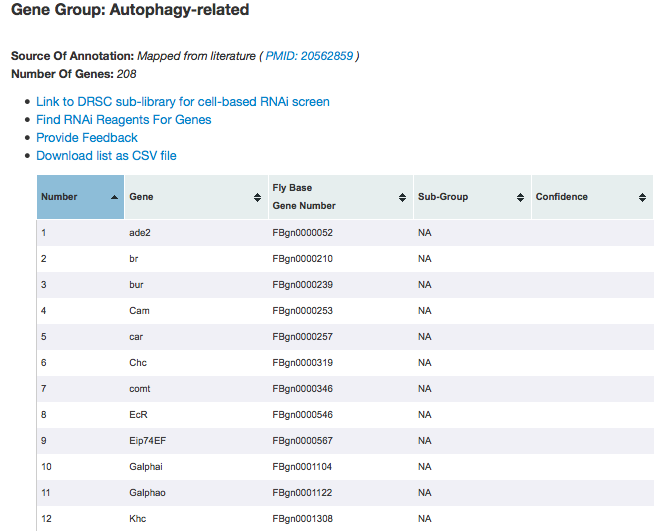Screen dimensions: 659x531
Task: Click sort arrows in Fly Base Gene Number header
Action: (402, 197)
